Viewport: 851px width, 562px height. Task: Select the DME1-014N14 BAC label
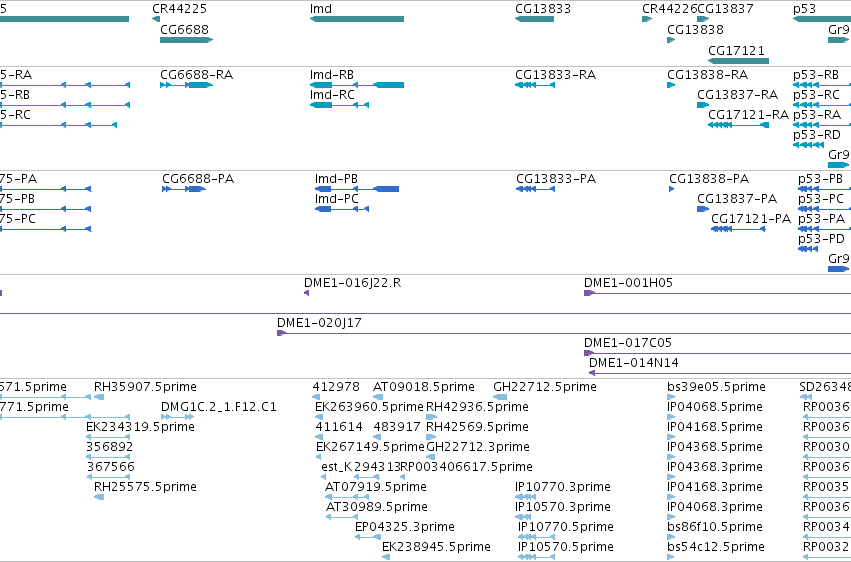633,362
